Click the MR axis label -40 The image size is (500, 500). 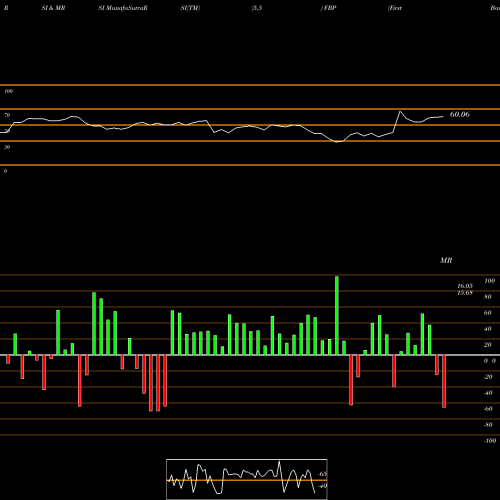(488, 393)
